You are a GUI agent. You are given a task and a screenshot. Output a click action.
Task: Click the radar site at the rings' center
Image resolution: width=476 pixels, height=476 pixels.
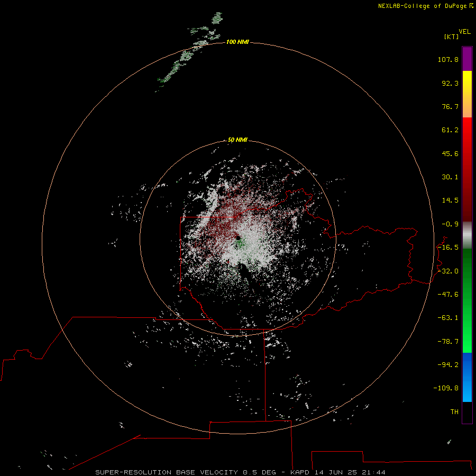(x=238, y=237)
